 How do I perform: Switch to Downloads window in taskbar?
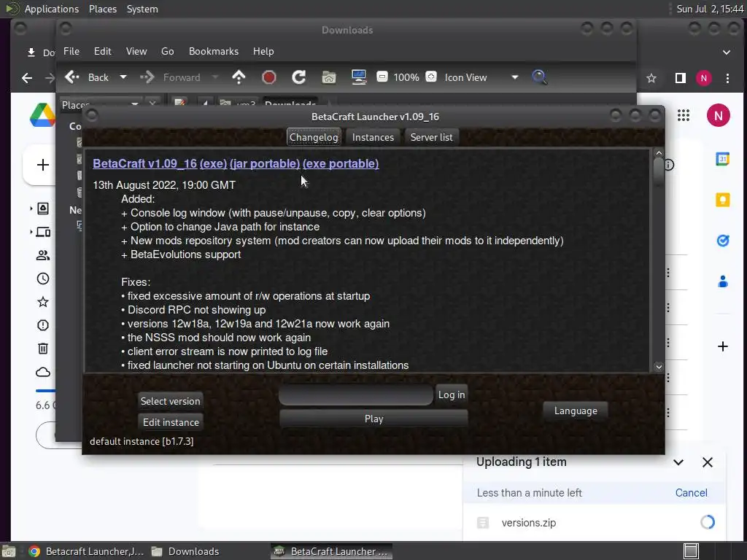pyautogui.click(x=186, y=551)
